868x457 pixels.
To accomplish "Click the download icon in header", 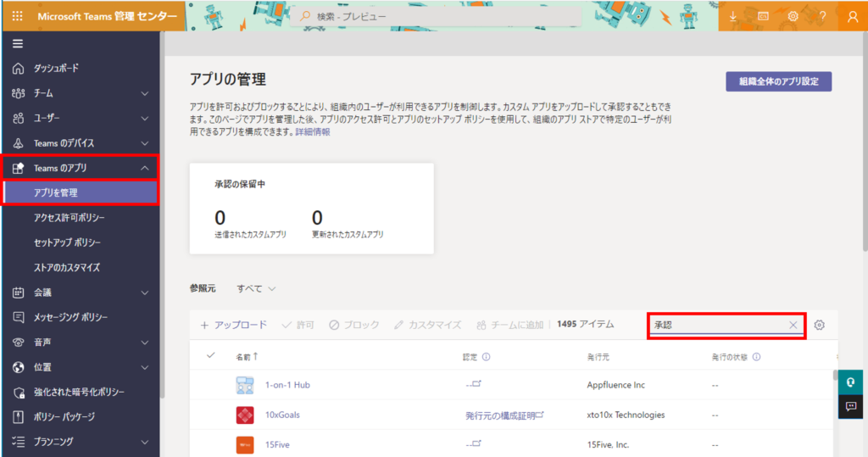I will (733, 16).
